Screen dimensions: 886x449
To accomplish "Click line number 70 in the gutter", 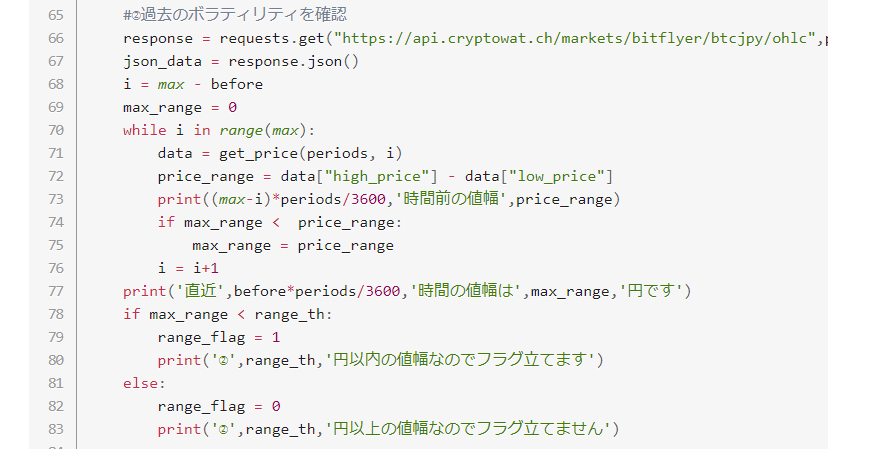I will [55, 130].
